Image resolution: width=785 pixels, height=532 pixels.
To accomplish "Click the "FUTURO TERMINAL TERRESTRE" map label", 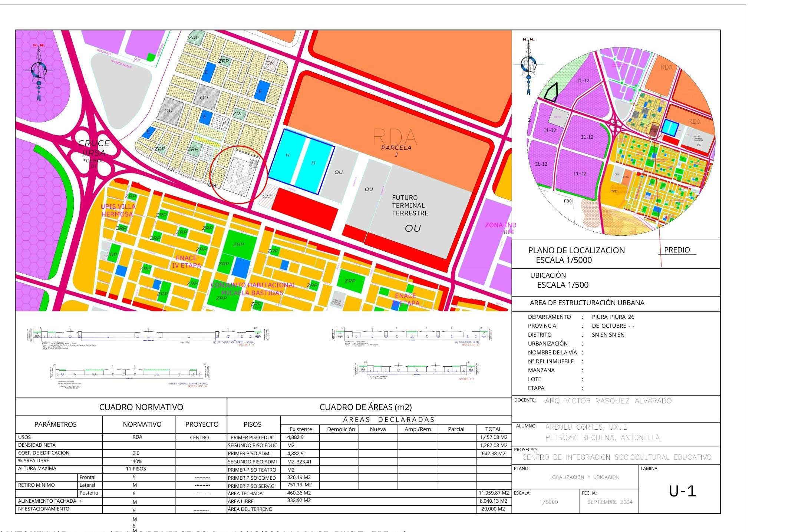I will [410, 205].
